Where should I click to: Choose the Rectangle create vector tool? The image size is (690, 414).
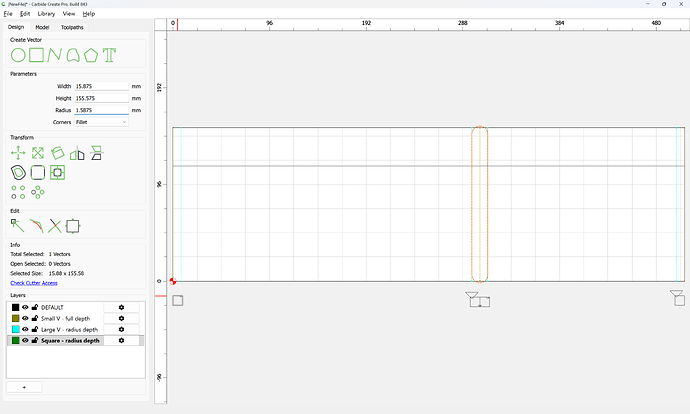click(37, 55)
